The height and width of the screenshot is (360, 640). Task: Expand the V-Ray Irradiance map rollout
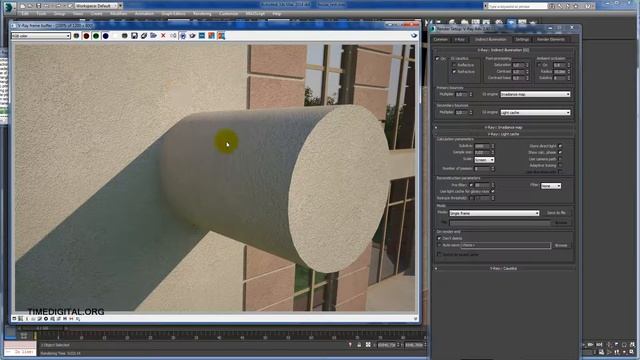point(504,127)
